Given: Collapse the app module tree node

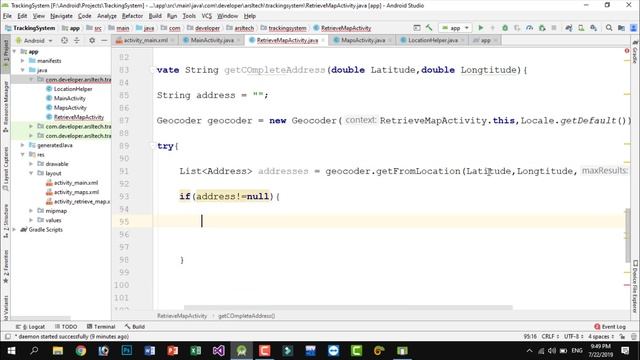Looking at the screenshot, I should pyautogui.click(x=15, y=51).
